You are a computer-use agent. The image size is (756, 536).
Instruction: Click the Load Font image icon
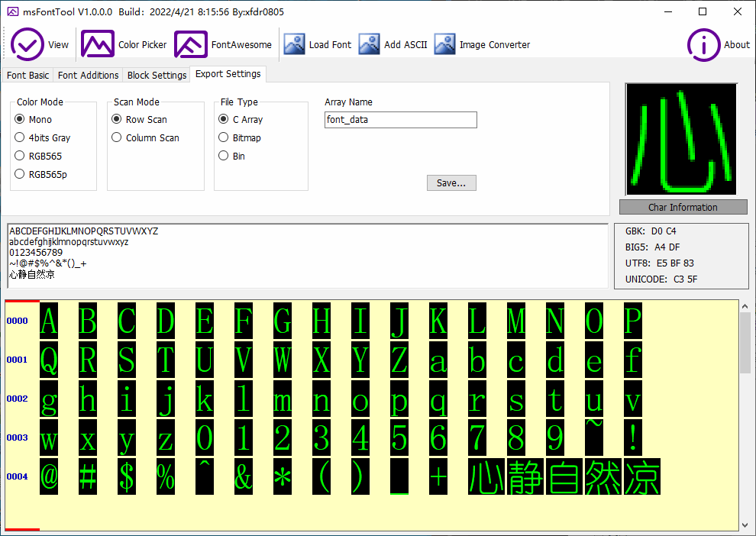(294, 44)
